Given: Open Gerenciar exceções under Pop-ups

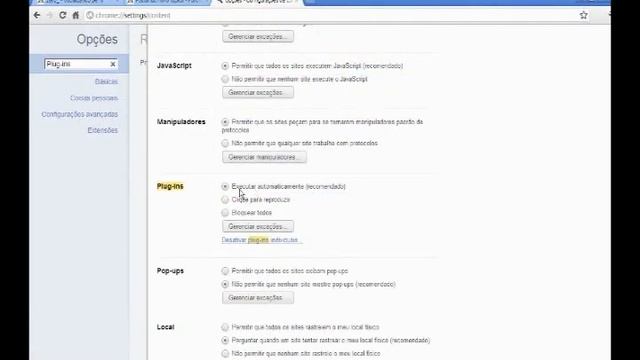Looking at the screenshot, I should click(258, 298).
